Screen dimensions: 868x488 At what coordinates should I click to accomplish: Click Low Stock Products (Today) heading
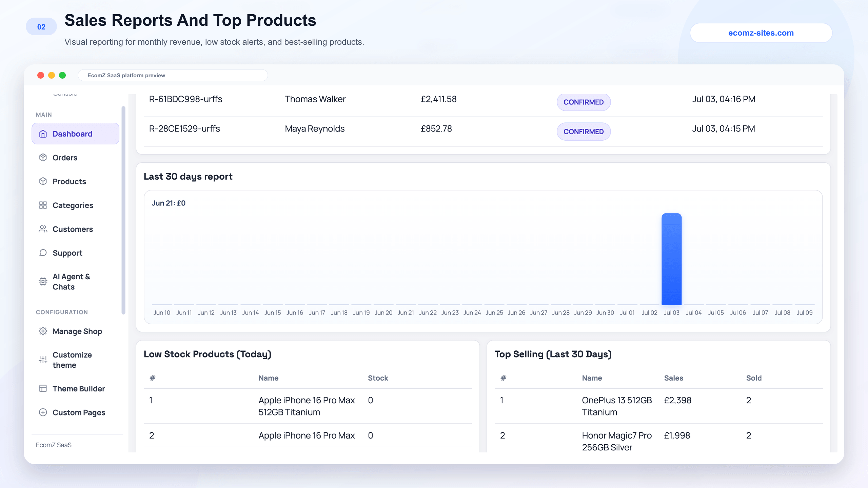click(207, 354)
